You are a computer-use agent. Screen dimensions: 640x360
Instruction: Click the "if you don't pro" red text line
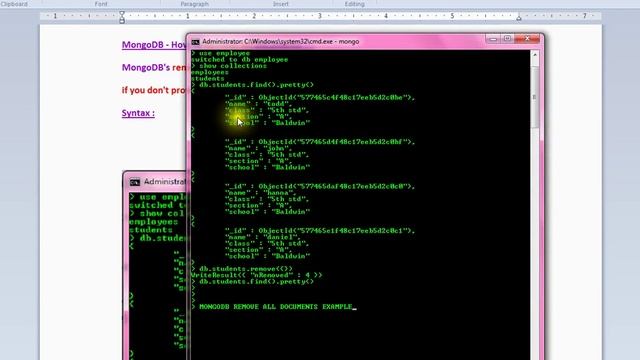tap(153, 90)
